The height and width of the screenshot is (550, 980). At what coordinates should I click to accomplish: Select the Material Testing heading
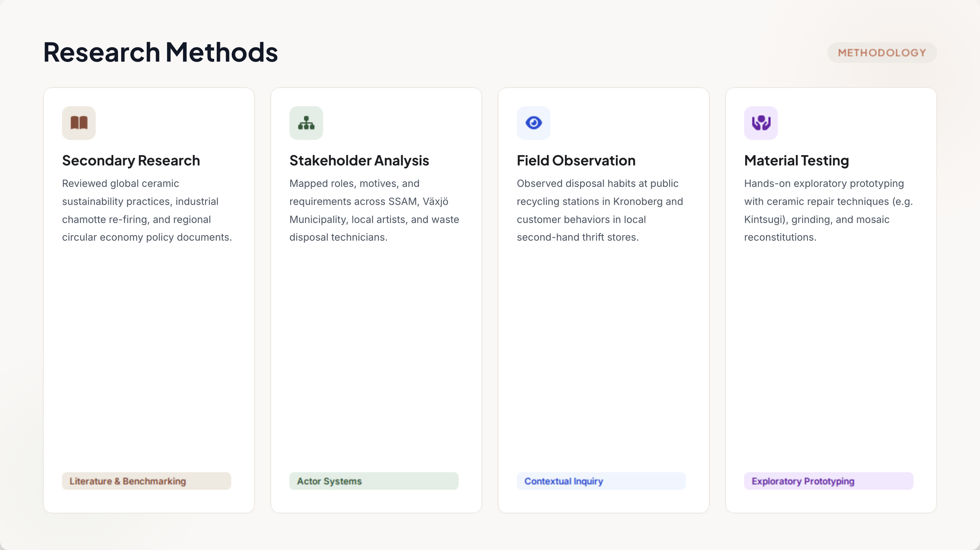pyautogui.click(x=797, y=161)
